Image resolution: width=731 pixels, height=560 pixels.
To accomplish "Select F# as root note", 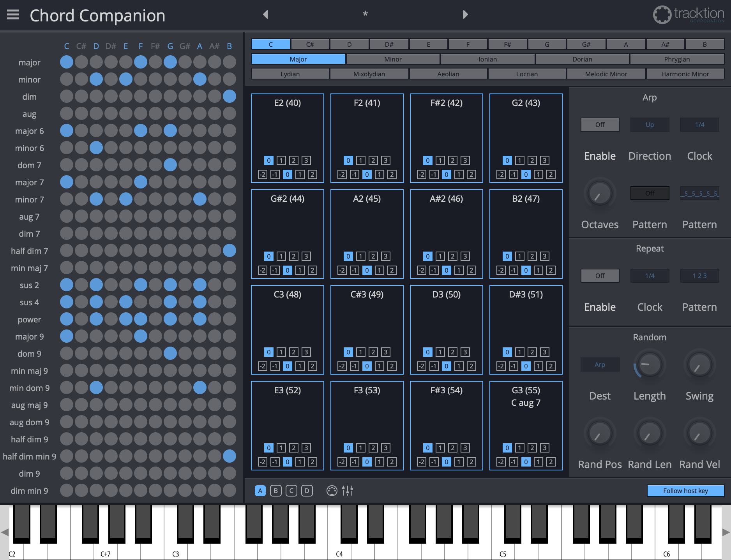I will click(507, 44).
